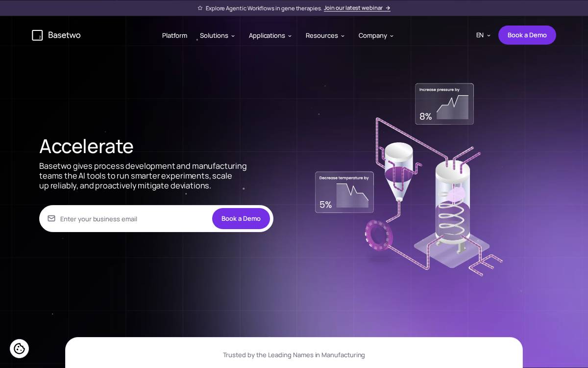Click 'Explore Agentic Workflows in gene therapies' text
The image size is (588, 368).
tap(264, 8)
